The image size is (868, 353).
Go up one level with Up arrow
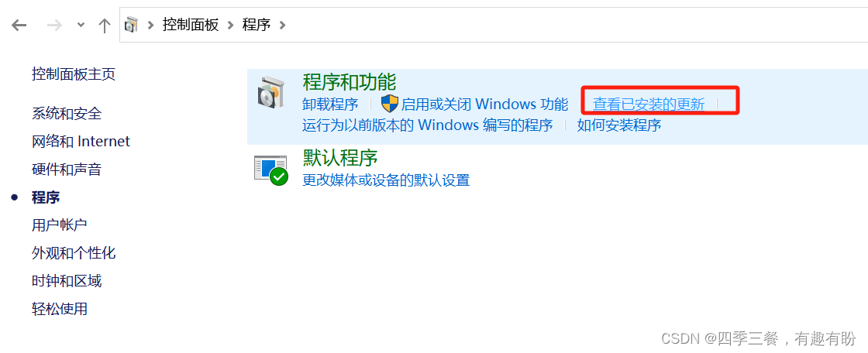click(104, 25)
